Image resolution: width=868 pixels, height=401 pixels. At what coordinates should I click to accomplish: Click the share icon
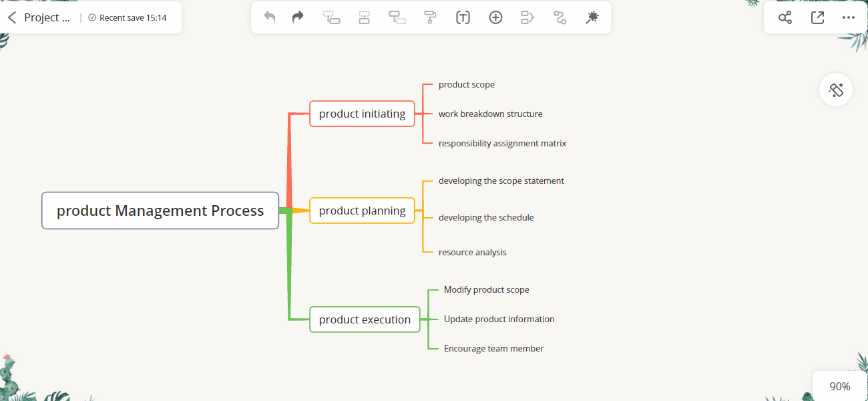pyautogui.click(x=785, y=17)
